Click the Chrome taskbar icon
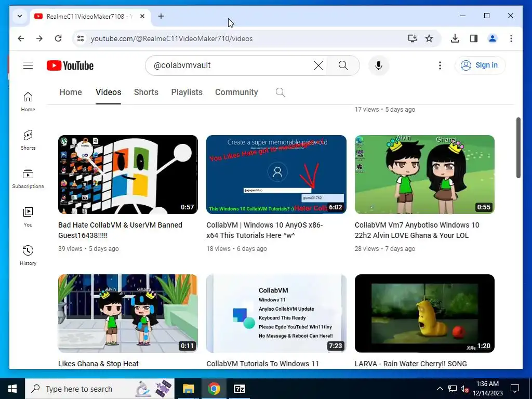 pyautogui.click(x=214, y=389)
